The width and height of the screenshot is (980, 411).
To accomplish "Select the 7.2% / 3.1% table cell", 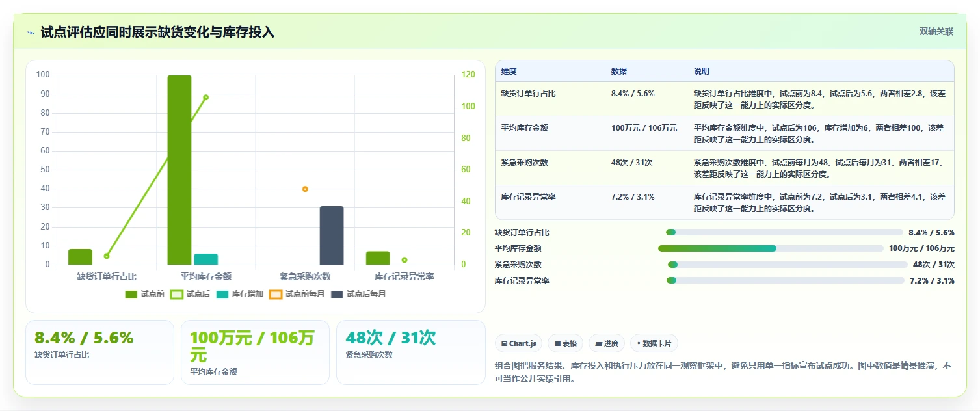I will pos(633,197).
